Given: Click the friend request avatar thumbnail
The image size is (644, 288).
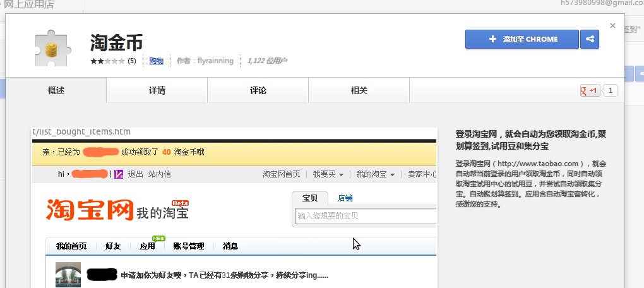Looking at the screenshot, I should click(68, 275).
